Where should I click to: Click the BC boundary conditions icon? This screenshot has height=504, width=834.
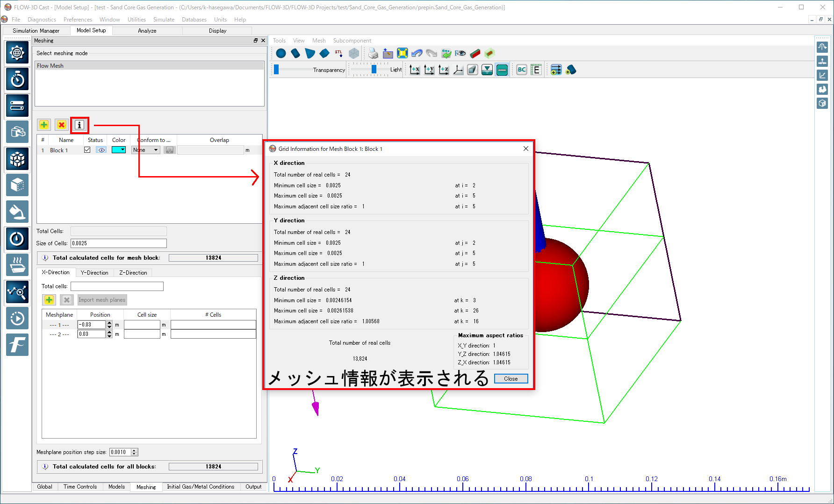click(x=522, y=70)
